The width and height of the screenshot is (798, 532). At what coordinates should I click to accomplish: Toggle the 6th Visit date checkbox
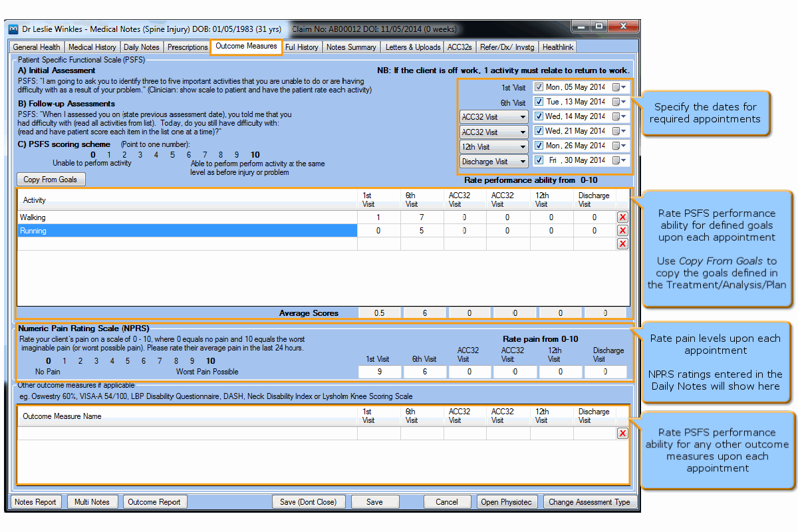[539, 102]
